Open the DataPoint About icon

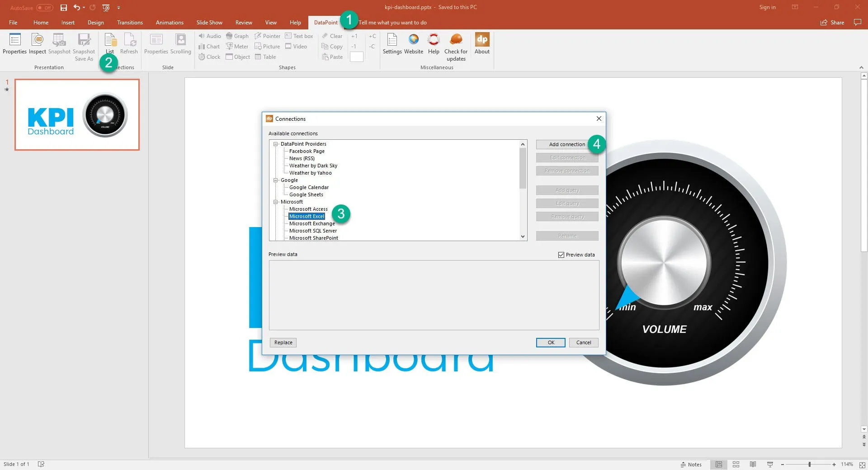482,40
